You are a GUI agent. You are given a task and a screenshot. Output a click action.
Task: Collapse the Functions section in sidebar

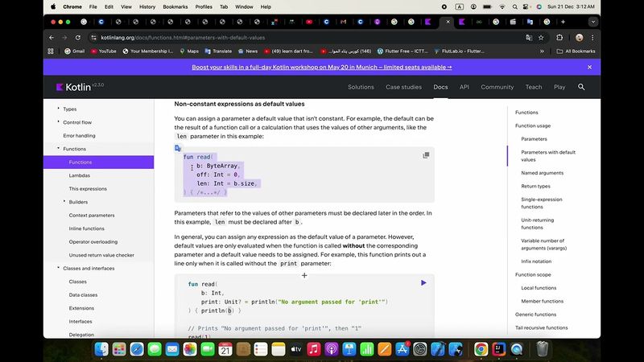(58, 149)
